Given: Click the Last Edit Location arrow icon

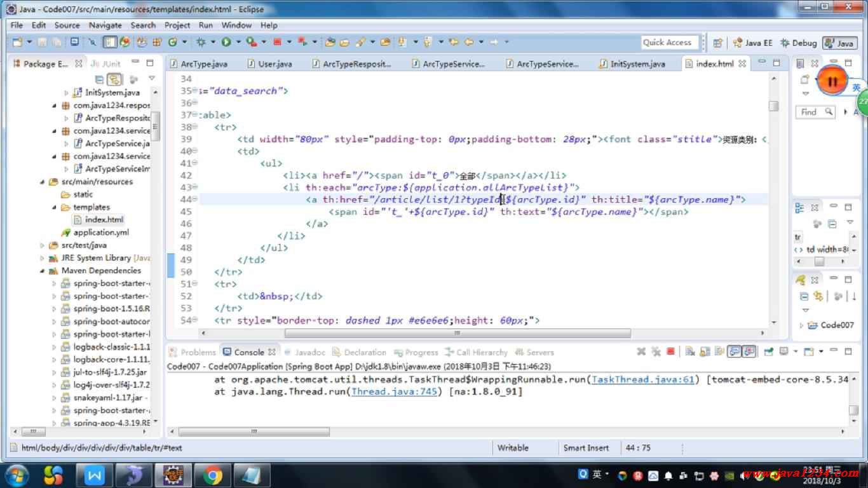Looking at the screenshot, I should 454,42.
